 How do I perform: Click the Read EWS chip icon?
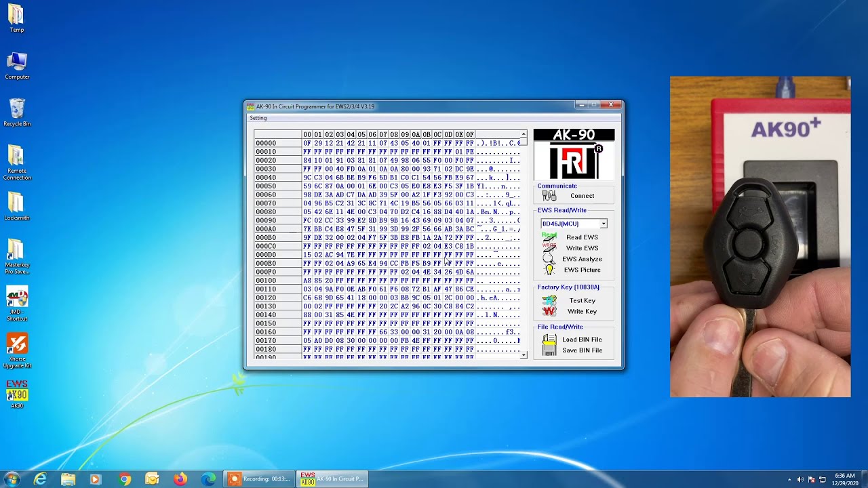549,237
